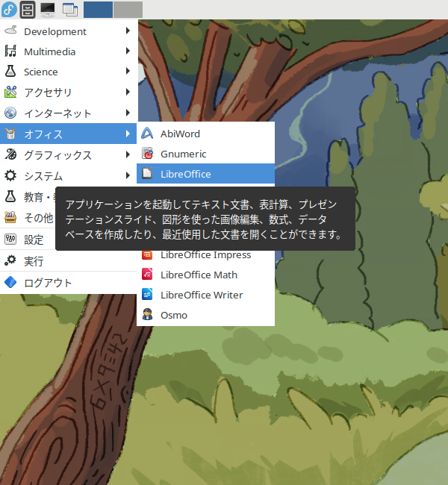The height and width of the screenshot is (485, 448).
Task: Open the アクセサリ submenu
Action: [69, 92]
